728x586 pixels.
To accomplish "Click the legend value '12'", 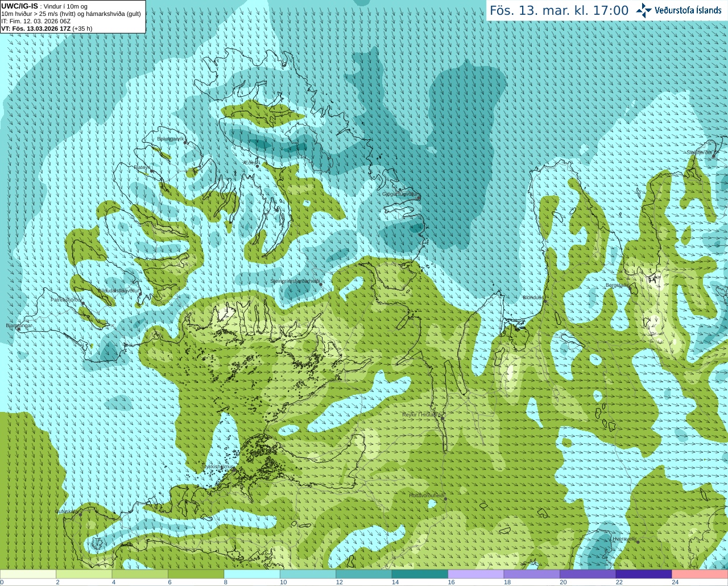I will [x=340, y=582].
